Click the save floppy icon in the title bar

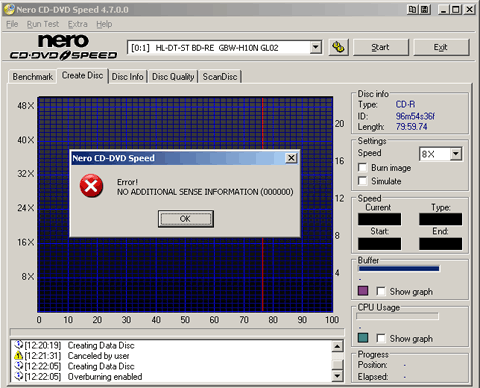pyautogui.click(x=425, y=9)
